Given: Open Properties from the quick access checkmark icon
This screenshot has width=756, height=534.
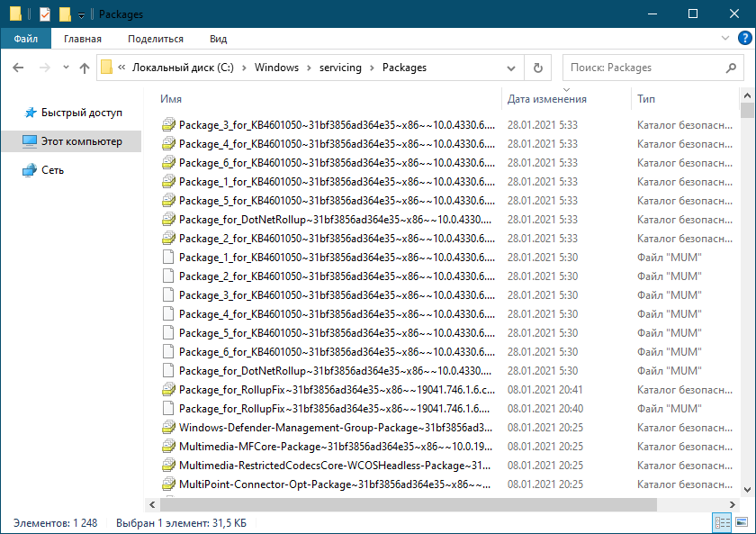Looking at the screenshot, I should [45, 14].
